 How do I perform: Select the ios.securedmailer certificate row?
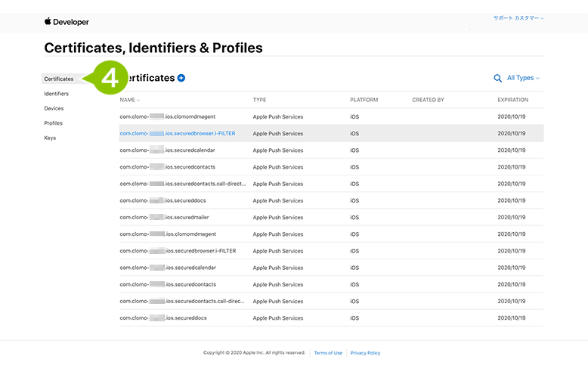coord(332,218)
